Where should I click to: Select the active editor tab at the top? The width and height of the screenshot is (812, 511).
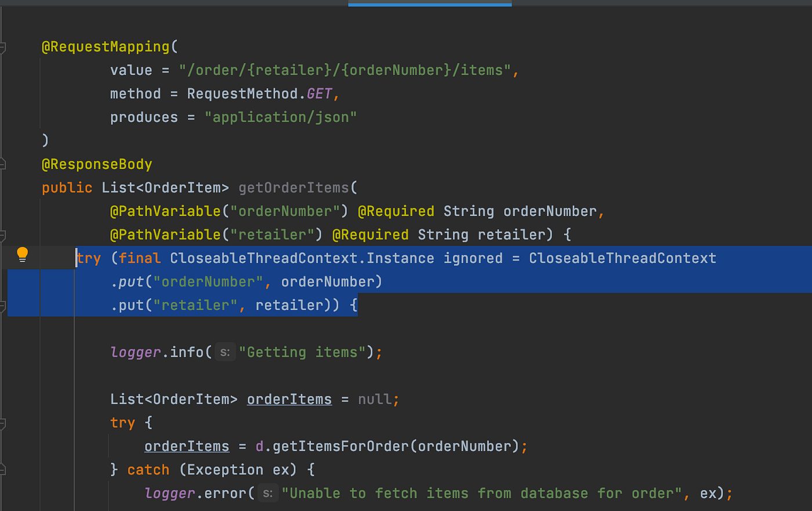429,3
